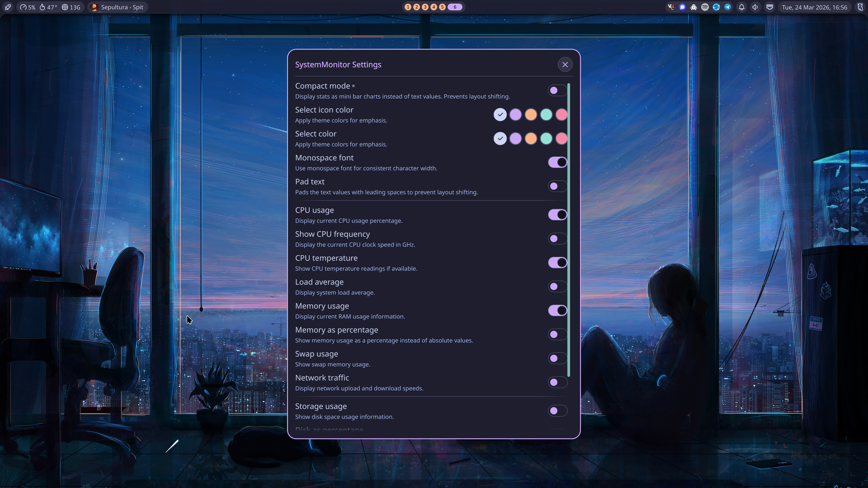
Task: Click the volume icon in the top bar
Action: click(755, 7)
